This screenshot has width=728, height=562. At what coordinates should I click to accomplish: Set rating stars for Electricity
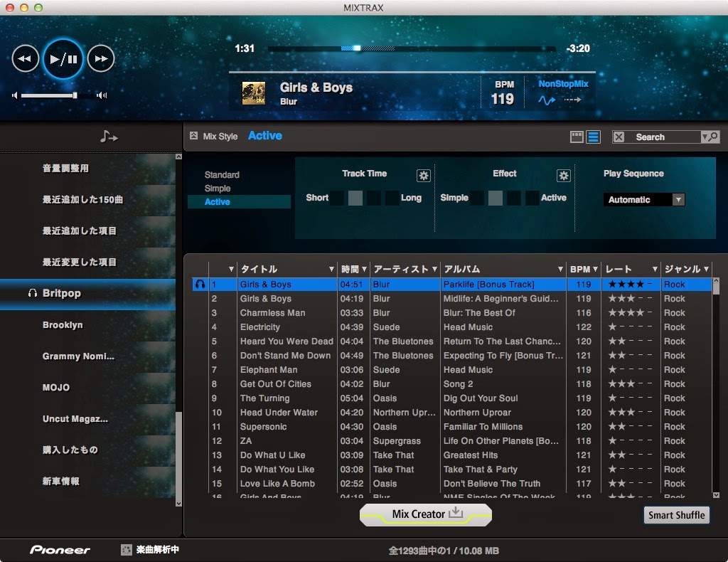(x=630, y=327)
